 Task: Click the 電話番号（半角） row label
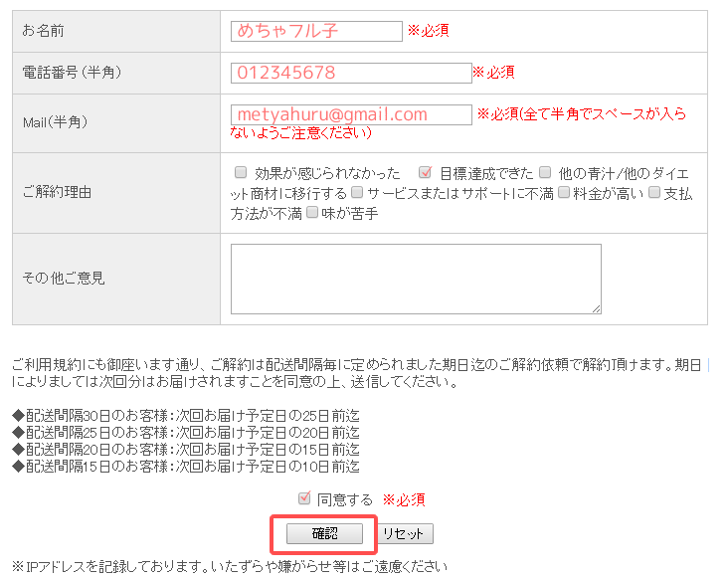(72, 73)
